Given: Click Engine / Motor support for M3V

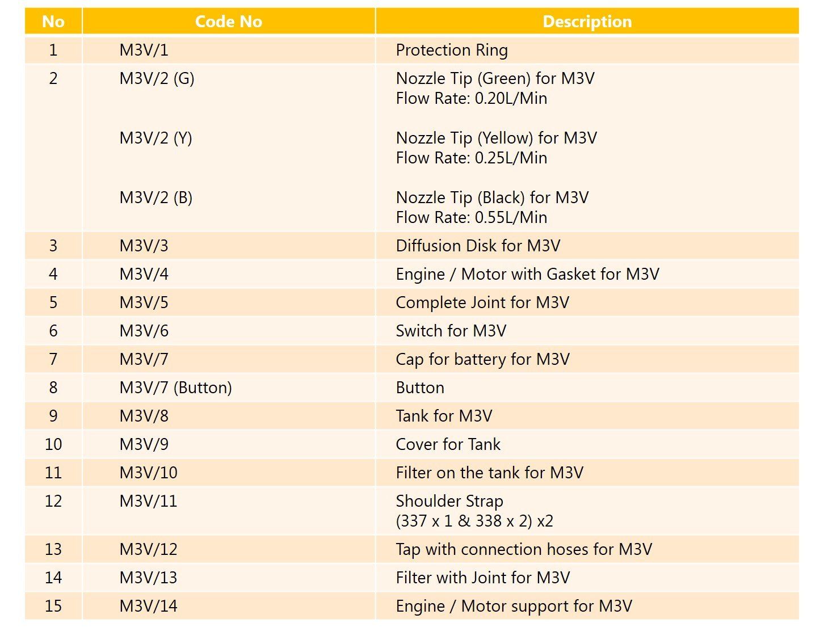Looking at the screenshot, I should tap(514, 606).
